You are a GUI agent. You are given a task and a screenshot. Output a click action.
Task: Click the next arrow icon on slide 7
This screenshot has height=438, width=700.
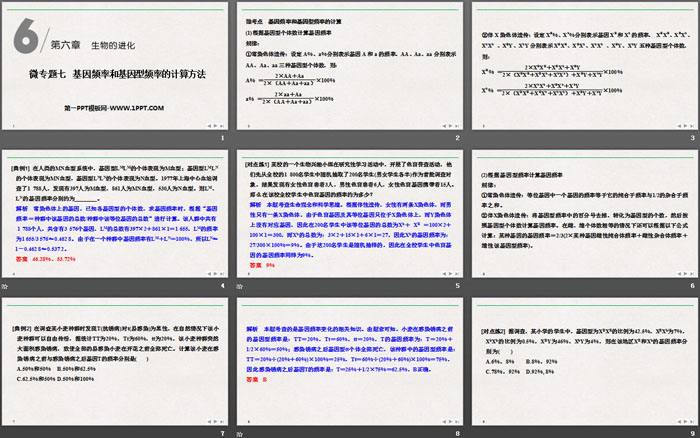216,421
